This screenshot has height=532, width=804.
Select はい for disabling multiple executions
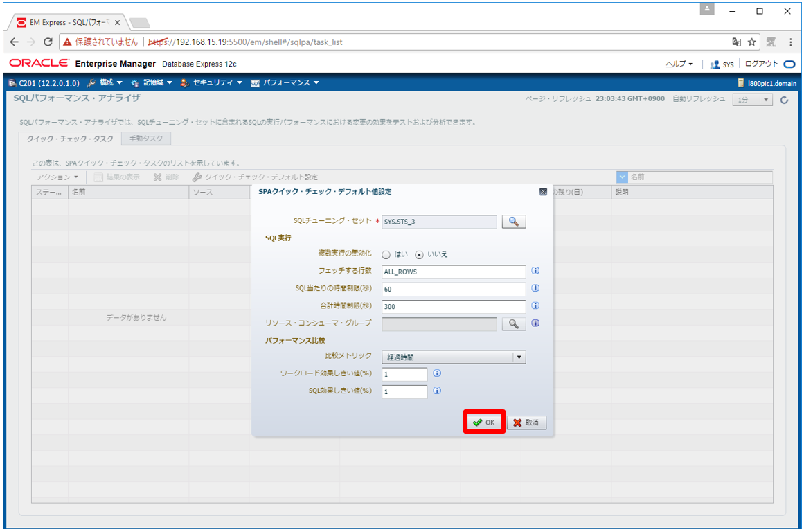click(x=386, y=255)
